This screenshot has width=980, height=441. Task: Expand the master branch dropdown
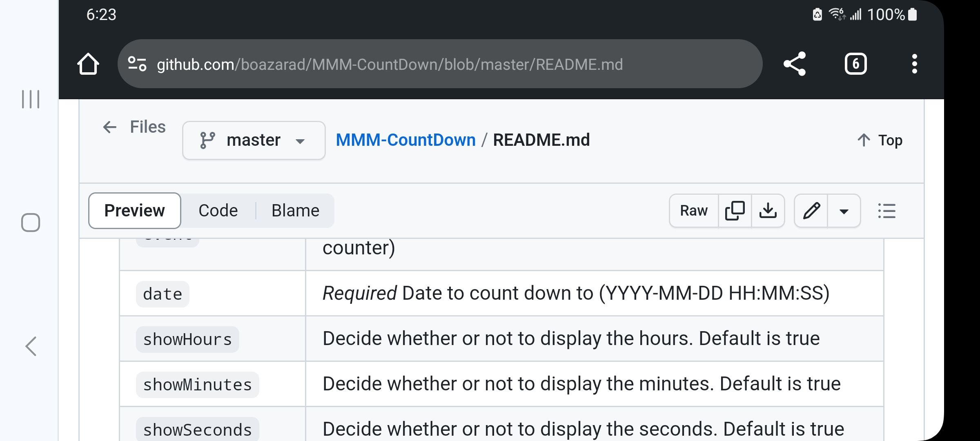click(x=254, y=140)
